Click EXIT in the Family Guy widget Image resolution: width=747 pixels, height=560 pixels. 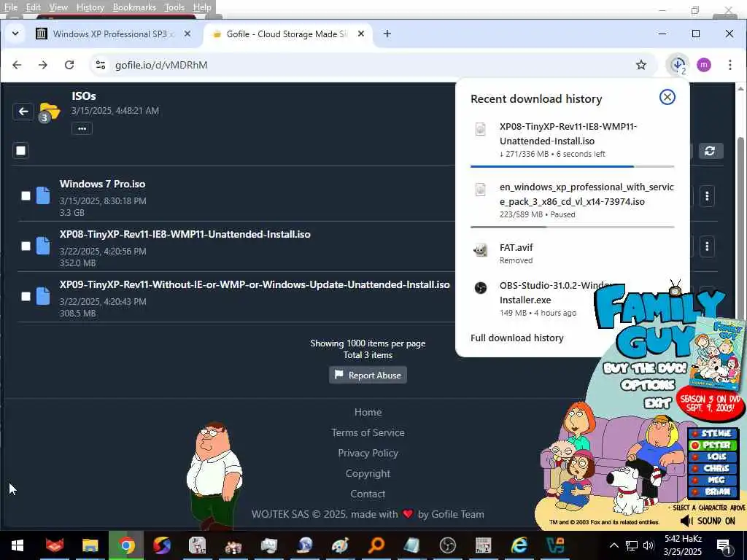(x=657, y=402)
